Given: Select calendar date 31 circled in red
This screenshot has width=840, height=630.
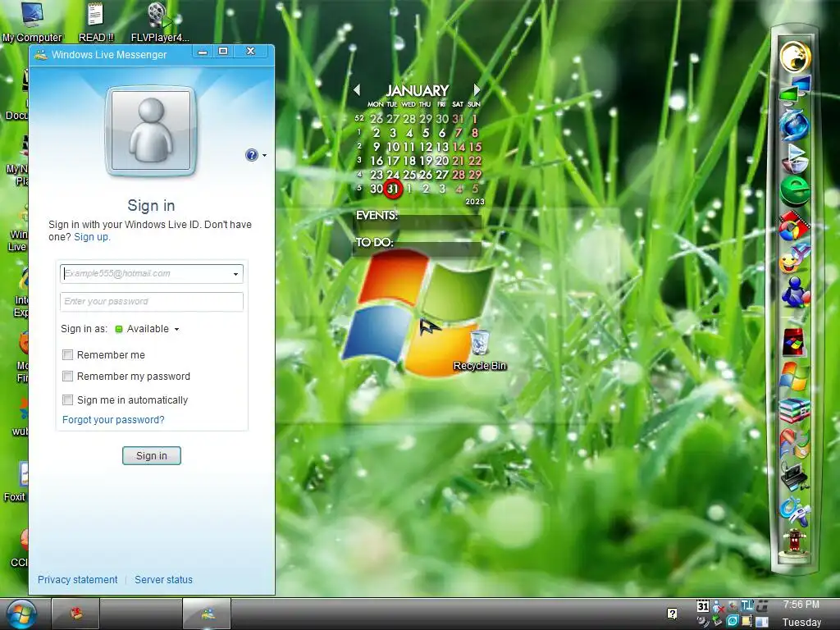Looking at the screenshot, I should click(x=393, y=189).
